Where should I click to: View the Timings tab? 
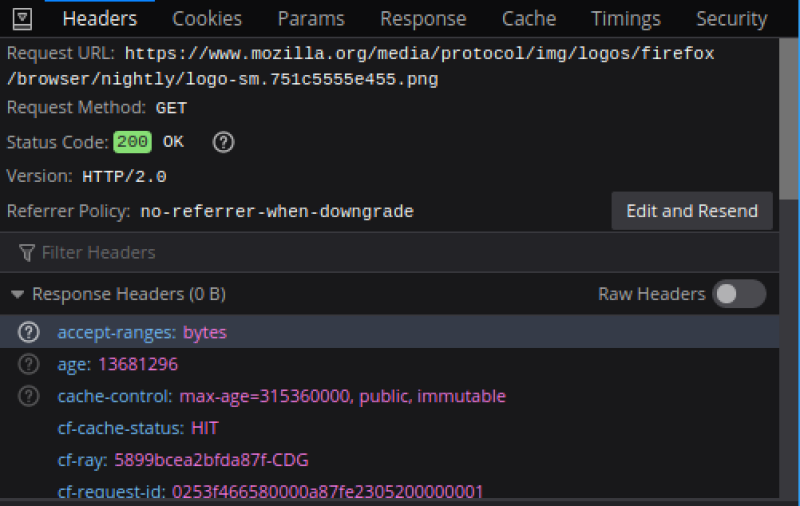(x=626, y=19)
